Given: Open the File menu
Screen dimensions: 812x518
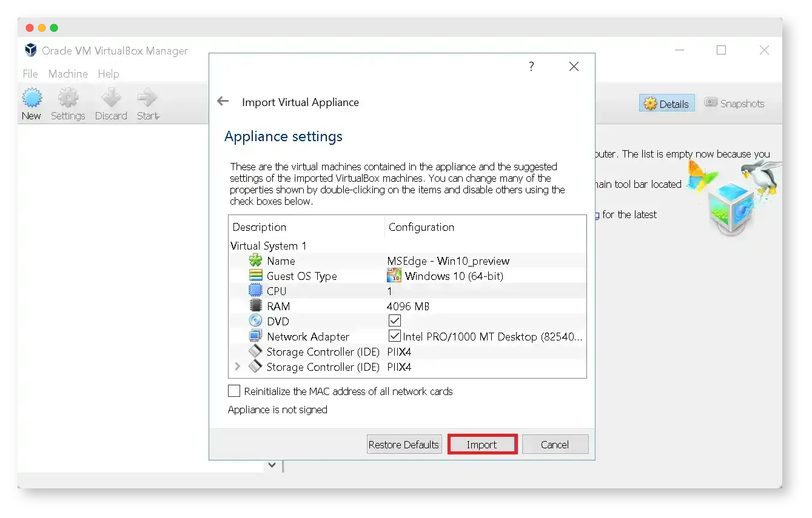Looking at the screenshot, I should (x=30, y=74).
